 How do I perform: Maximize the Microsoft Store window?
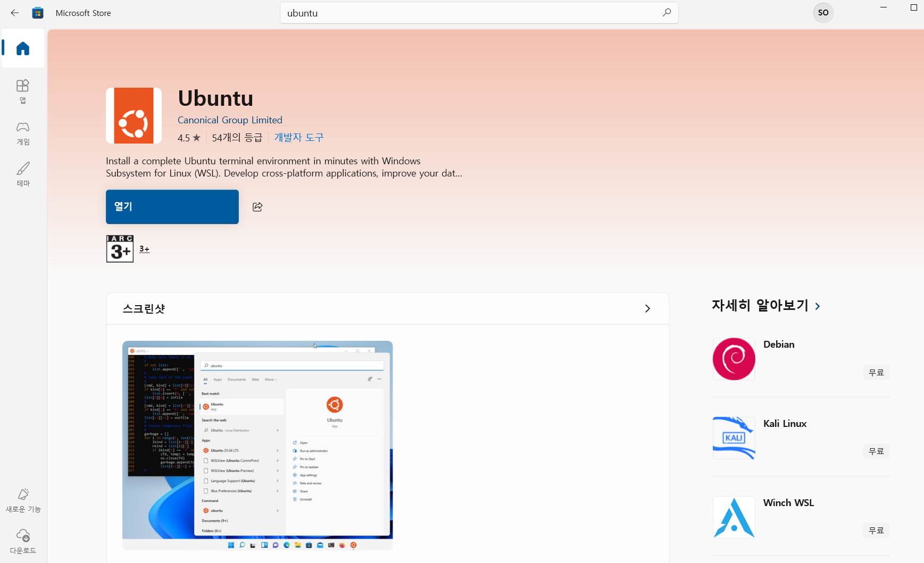[914, 7]
